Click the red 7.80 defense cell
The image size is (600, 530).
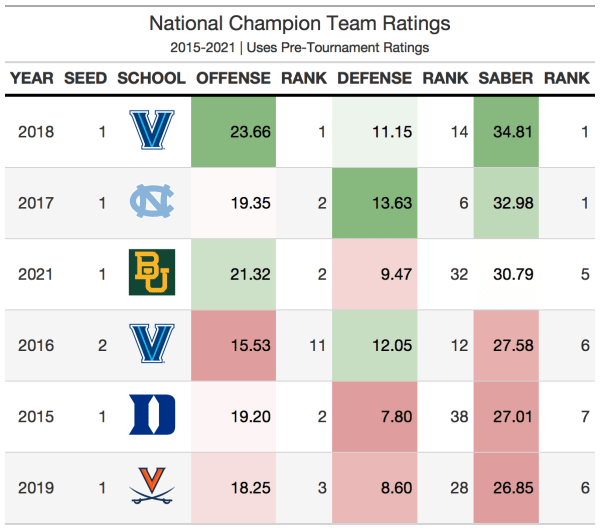click(x=375, y=416)
